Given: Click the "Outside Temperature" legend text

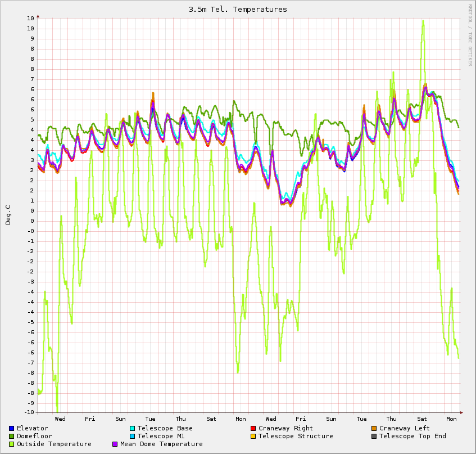Looking at the screenshot, I should point(54,444).
